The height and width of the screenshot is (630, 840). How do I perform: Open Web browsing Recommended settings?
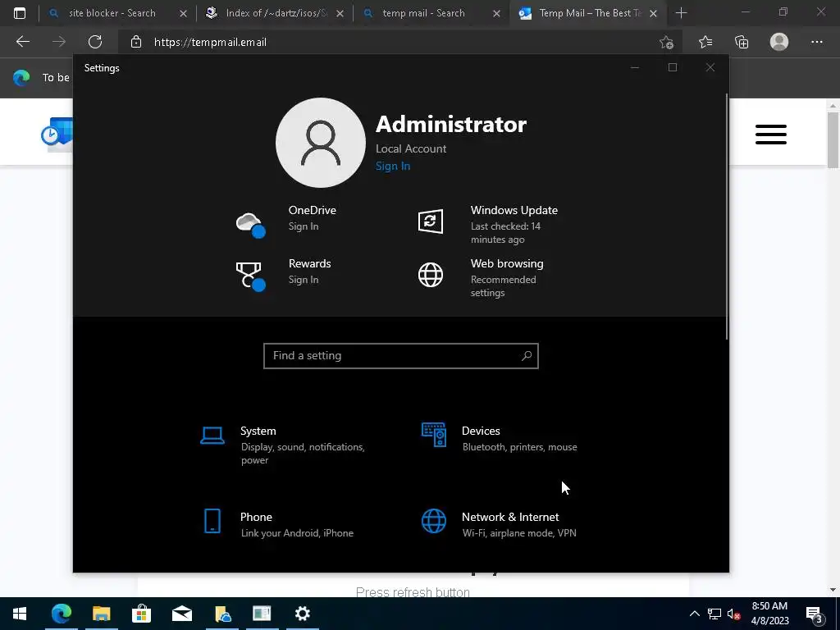click(503, 286)
